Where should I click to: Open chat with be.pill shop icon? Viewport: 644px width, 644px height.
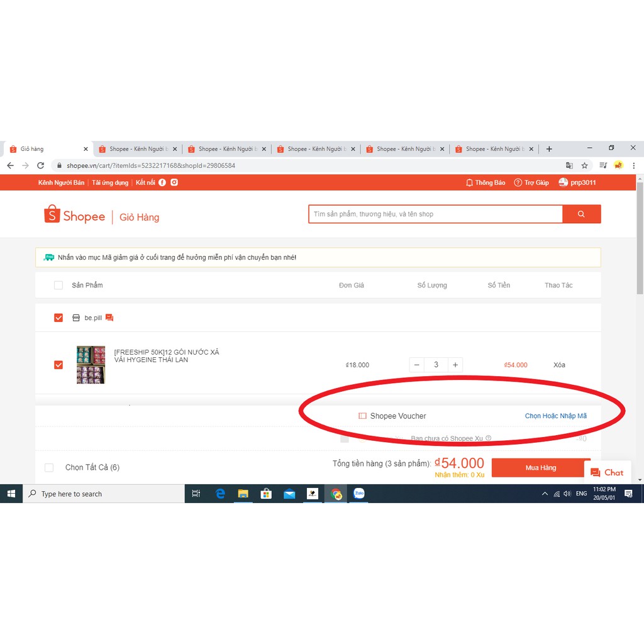point(109,318)
